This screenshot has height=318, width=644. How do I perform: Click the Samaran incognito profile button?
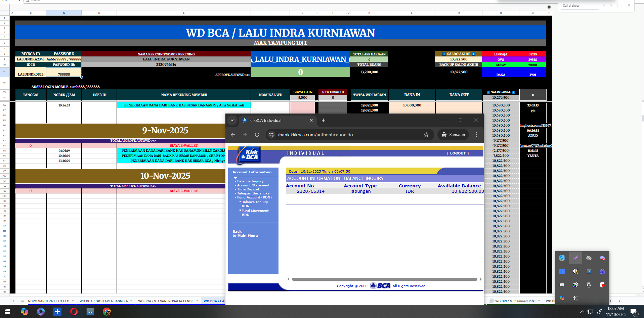(453, 135)
